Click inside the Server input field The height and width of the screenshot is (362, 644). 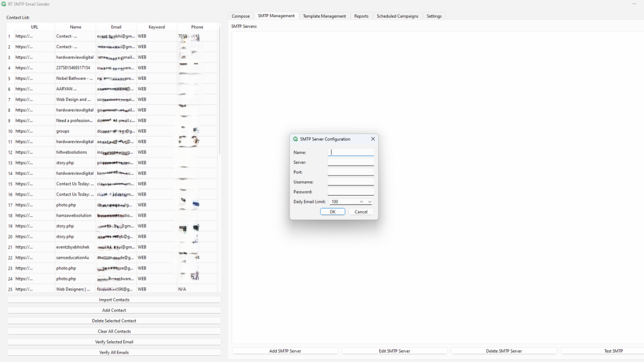click(x=351, y=162)
